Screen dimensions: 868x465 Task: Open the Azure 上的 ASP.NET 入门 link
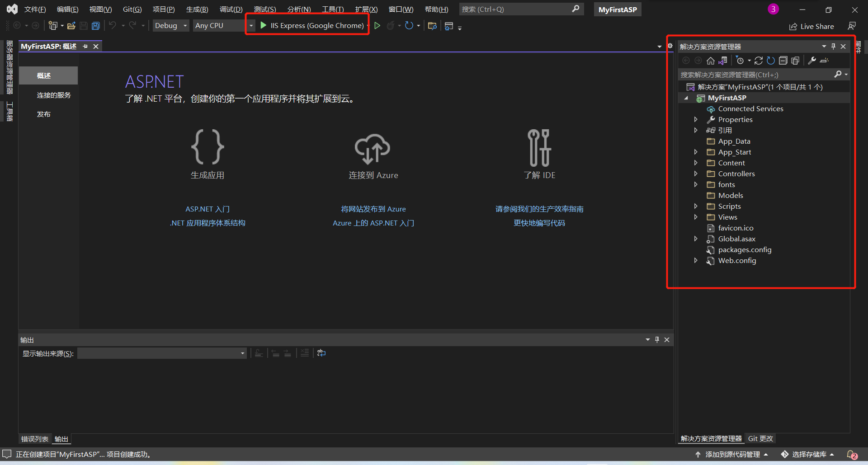tap(373, 223)
